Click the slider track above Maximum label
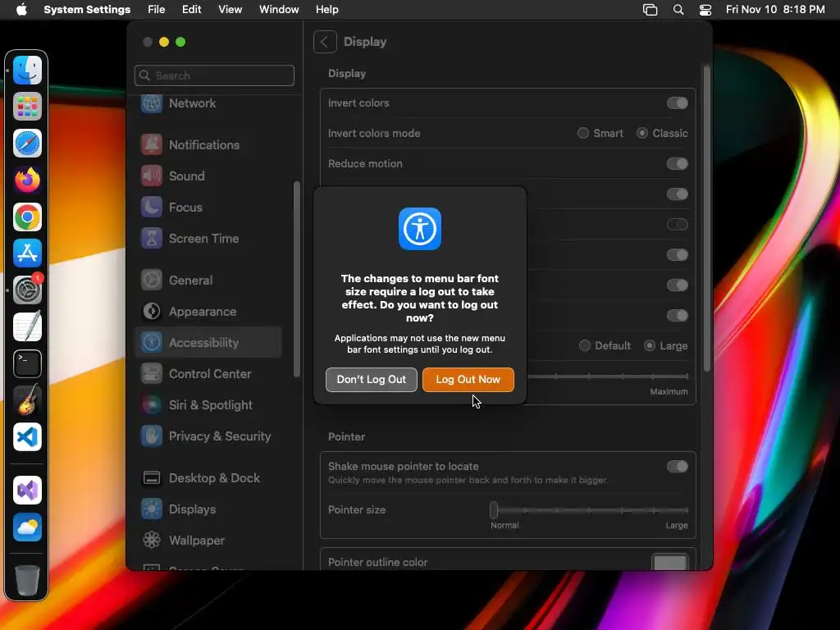 [x=607, y=377]
